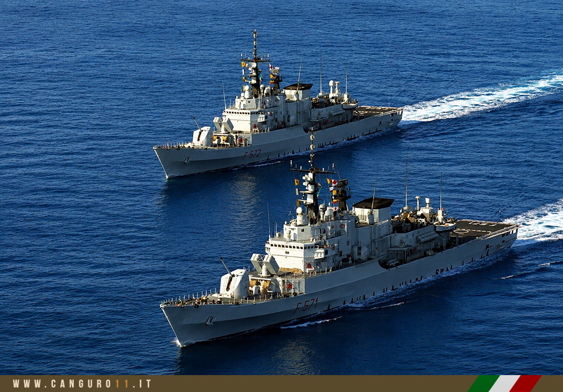The image size is (563, 392).
Task: Click the missile launcher box on F 571
Action: coord(265,264)
